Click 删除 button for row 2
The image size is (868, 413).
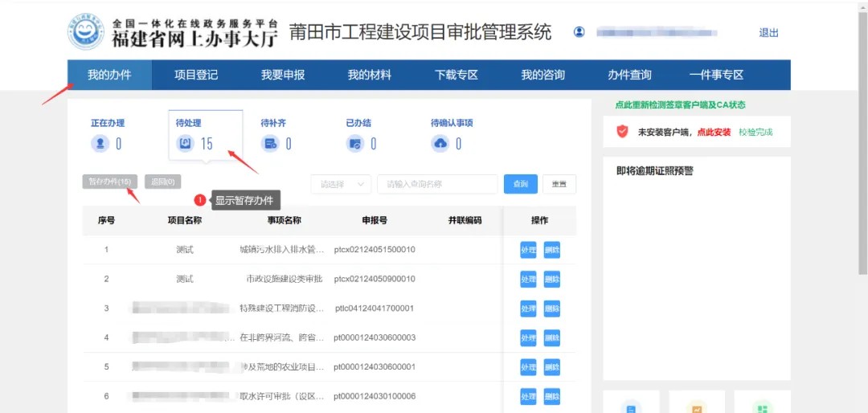point(552,280)
